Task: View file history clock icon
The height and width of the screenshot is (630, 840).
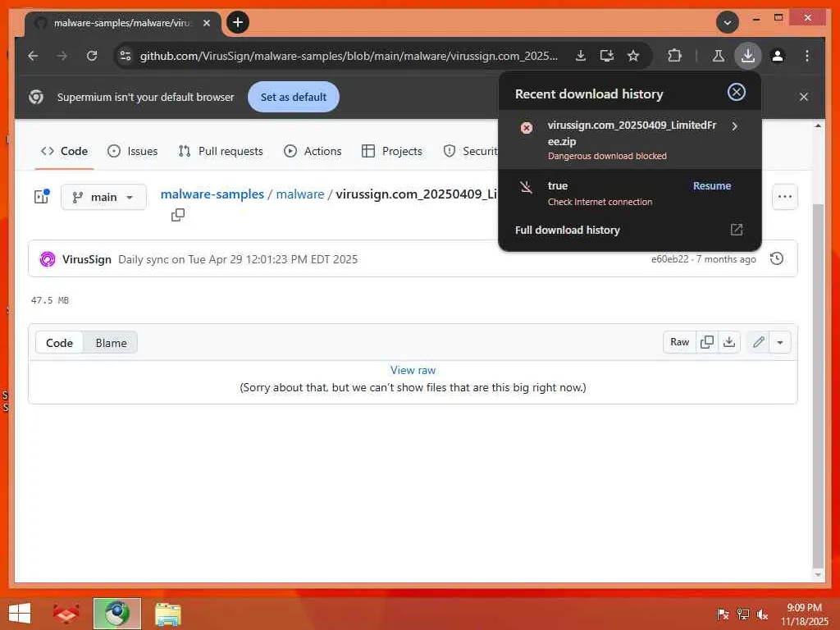Action: (x=776, y=258)
